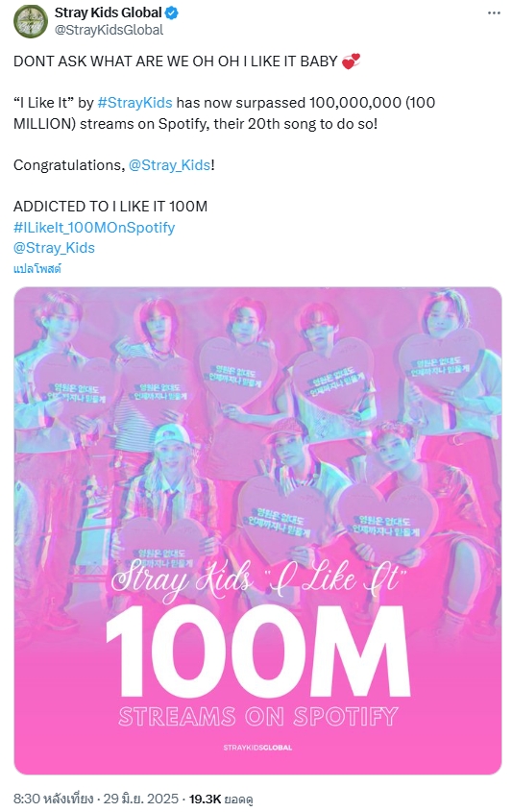Open the #StrayKids hashtag link
Screen dimensions: 512x812
pos(134,103)
